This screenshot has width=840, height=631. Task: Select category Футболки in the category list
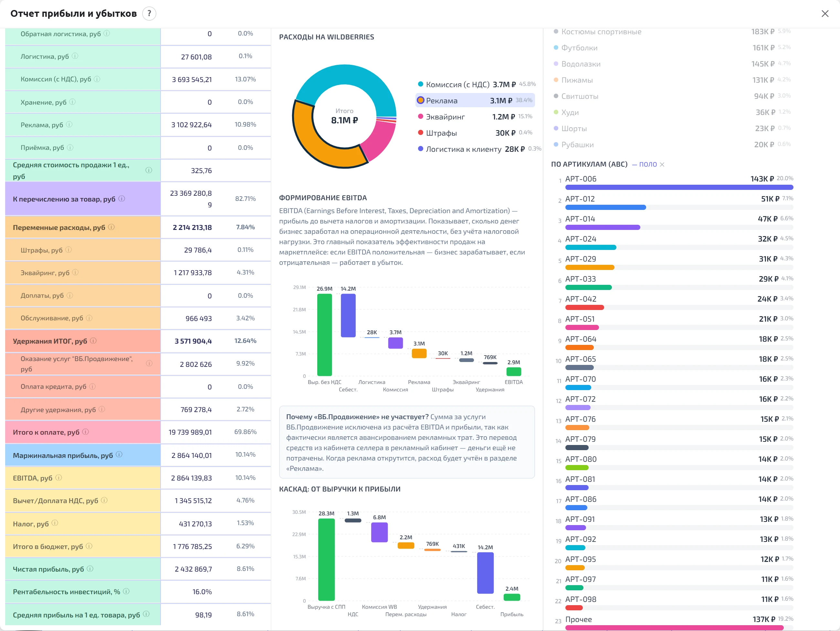tap(672, 48)
